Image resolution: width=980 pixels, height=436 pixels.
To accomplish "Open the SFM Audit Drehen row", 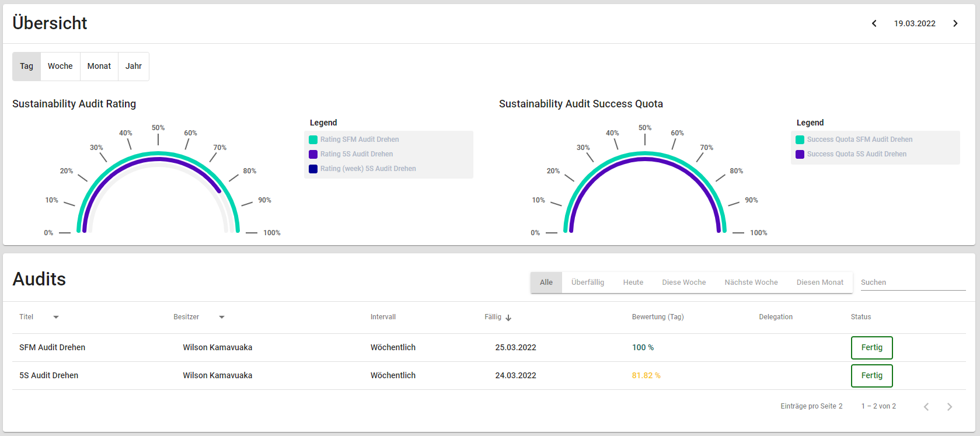I will click(489, 347).
